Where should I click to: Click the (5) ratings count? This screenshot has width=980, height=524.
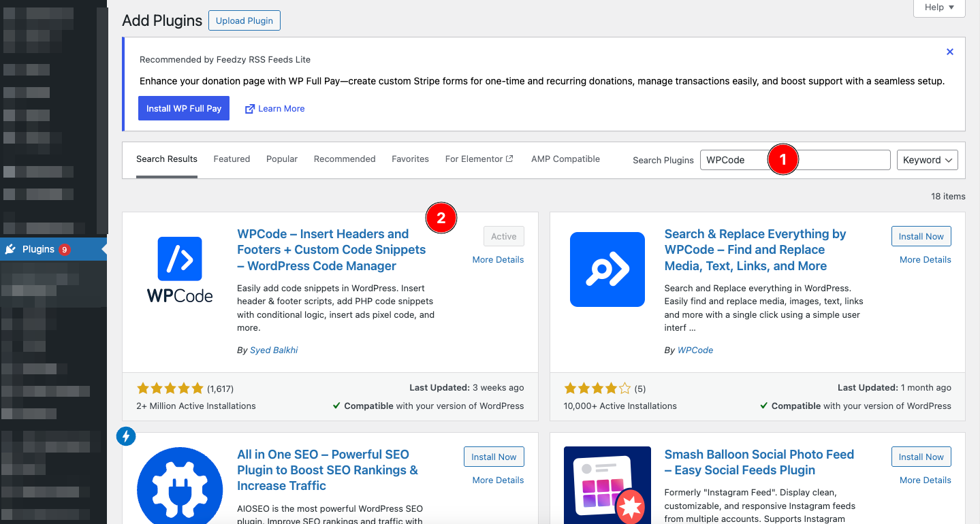point(640,389)
